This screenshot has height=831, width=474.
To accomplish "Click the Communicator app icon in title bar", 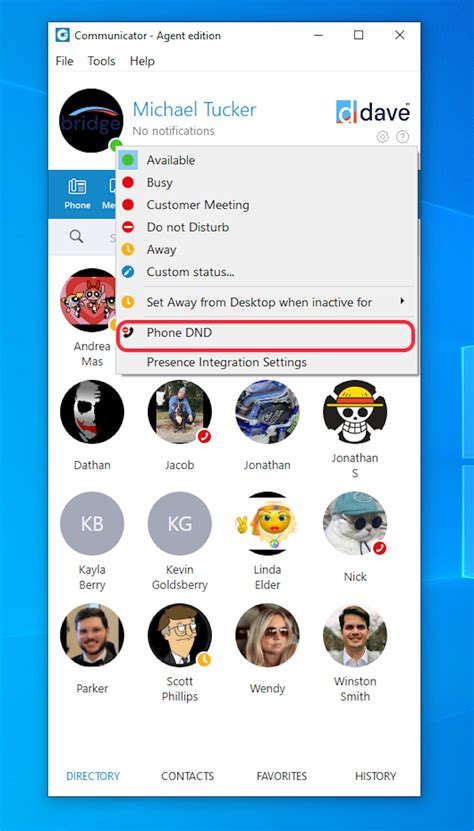I will (63, 35).
